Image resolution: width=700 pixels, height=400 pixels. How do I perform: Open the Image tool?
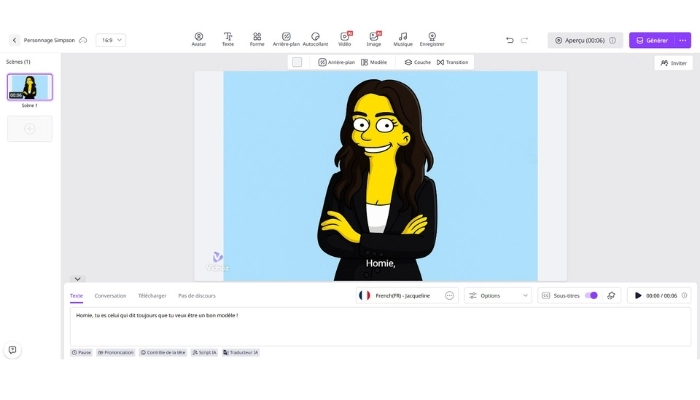374,39
